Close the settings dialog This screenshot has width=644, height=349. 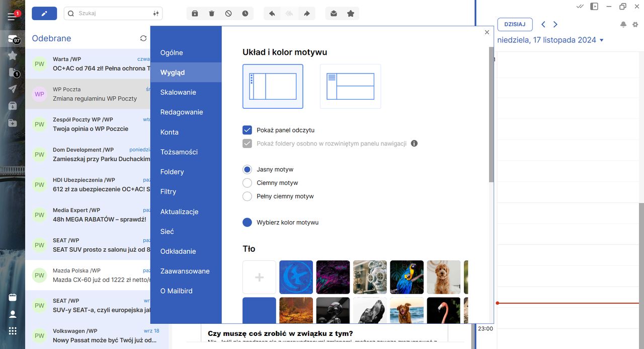[x=487, y=32]
